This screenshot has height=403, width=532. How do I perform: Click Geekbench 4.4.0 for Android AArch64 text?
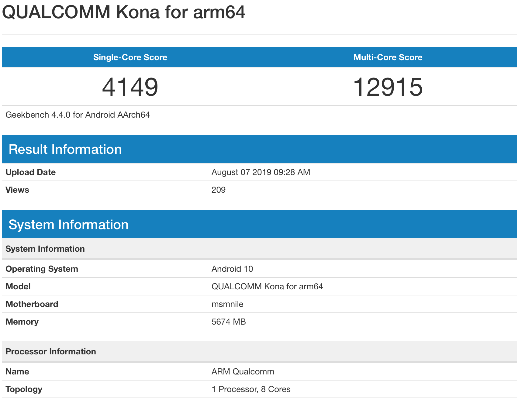pos(78,115)
